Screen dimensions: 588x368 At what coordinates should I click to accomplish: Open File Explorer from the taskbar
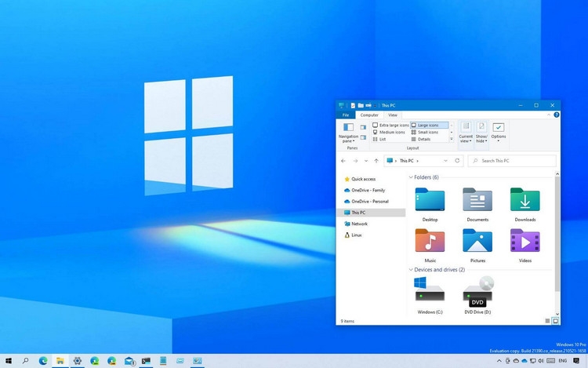point(60,361)
